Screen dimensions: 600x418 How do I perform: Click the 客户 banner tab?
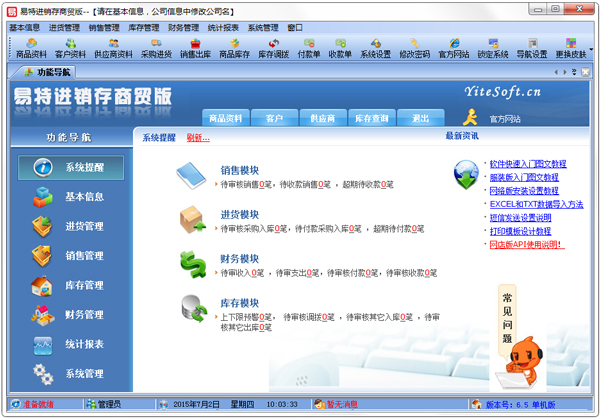coord(274,118)
